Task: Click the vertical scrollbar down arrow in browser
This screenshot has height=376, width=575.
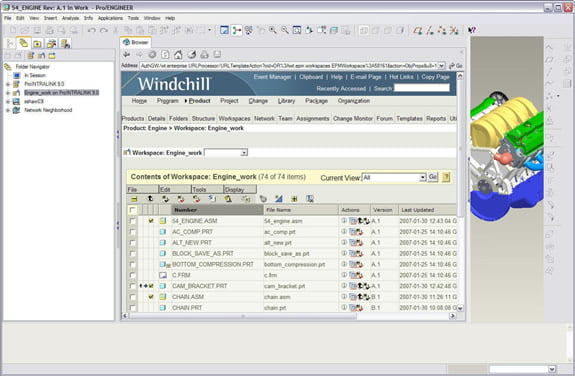Action: (460, 309)
